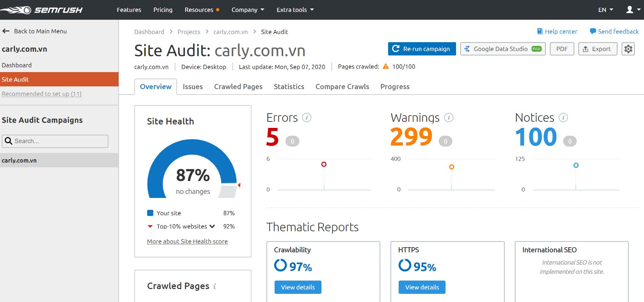Switch to the Overview tab

(x=156, y=87)
